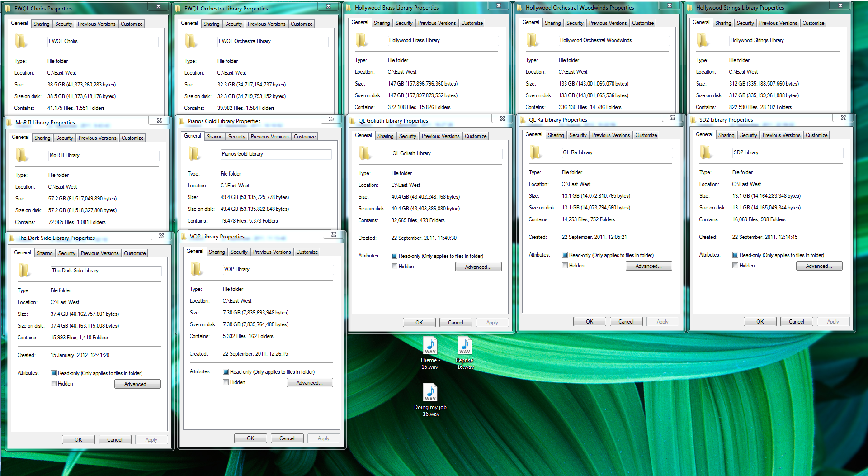The image size is (868, 476).
Task: Click folder icon in EWQL Choirs Properties
Action: tap(21, 41)
